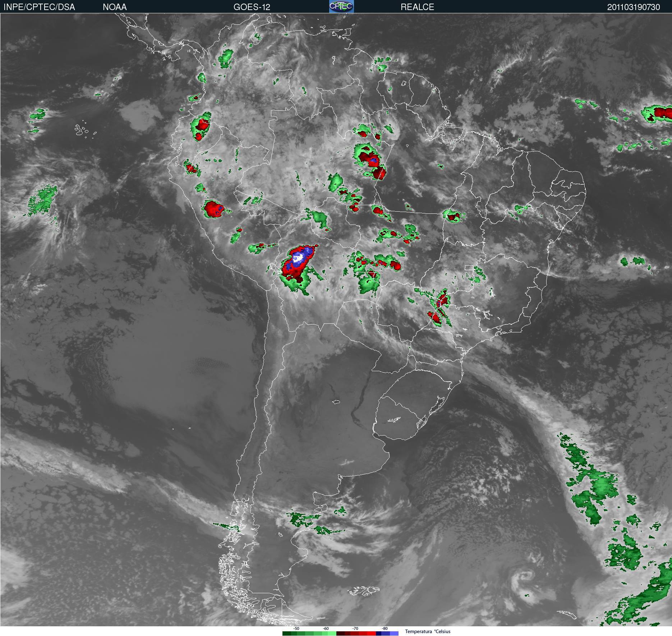Click the REALCE label in the header
This screenshot has height=636, width=672.
coord(417,7)
